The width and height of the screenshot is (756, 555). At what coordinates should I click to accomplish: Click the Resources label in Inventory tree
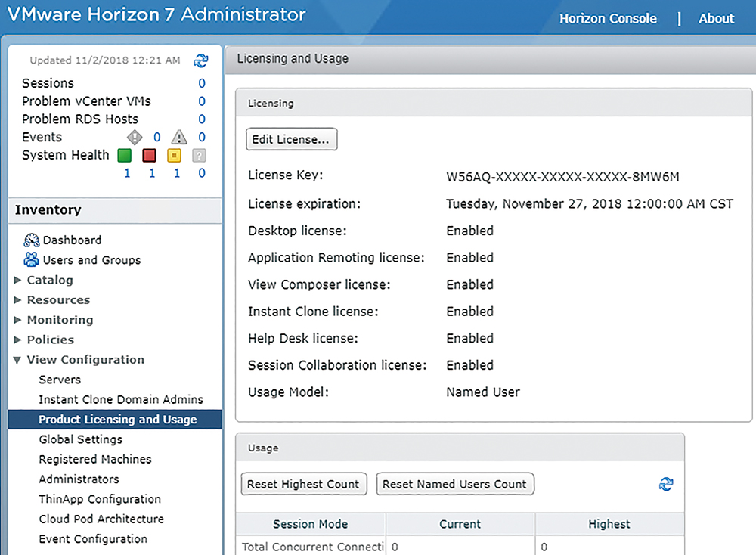pyautogui.click(x=58, y=300)
